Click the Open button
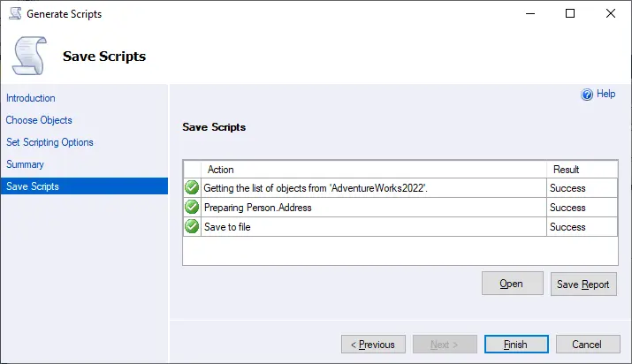632x364 pixels. coord(513,284)
